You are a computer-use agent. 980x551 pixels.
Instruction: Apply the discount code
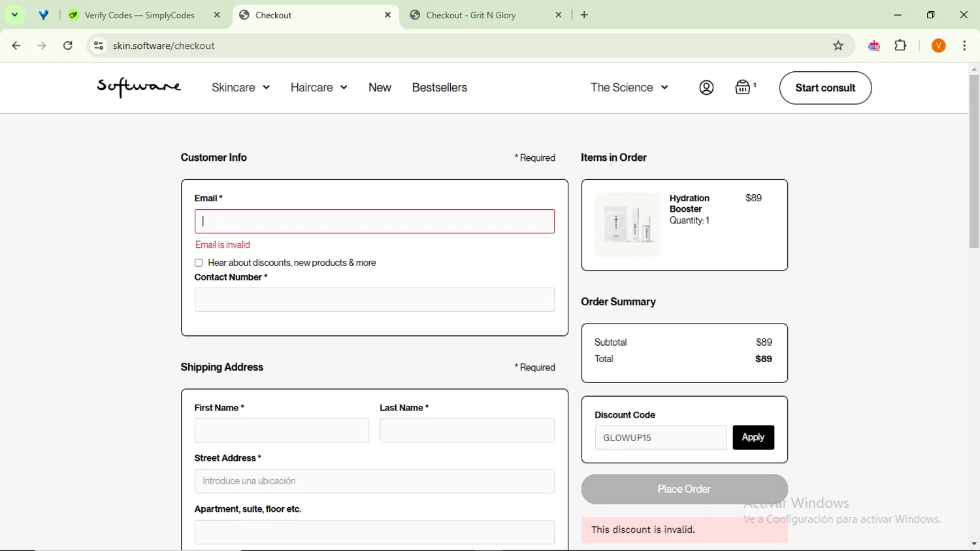point(753,438)
